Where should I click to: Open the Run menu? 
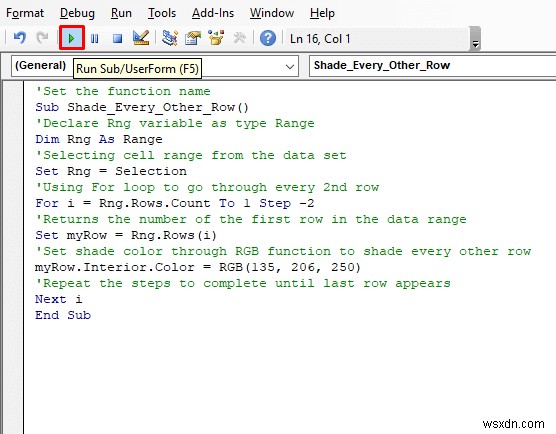[121, 13]
